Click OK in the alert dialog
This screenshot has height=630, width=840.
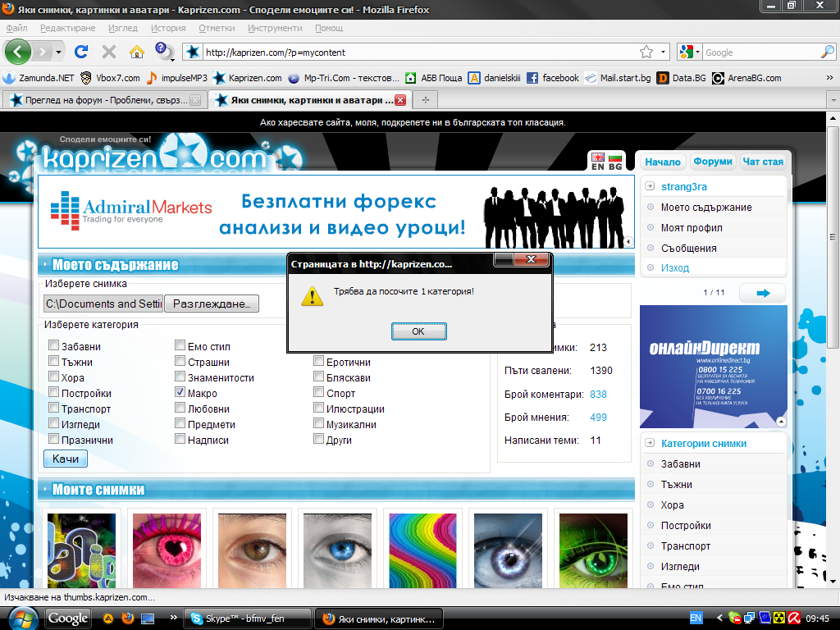tap(418, 331)
